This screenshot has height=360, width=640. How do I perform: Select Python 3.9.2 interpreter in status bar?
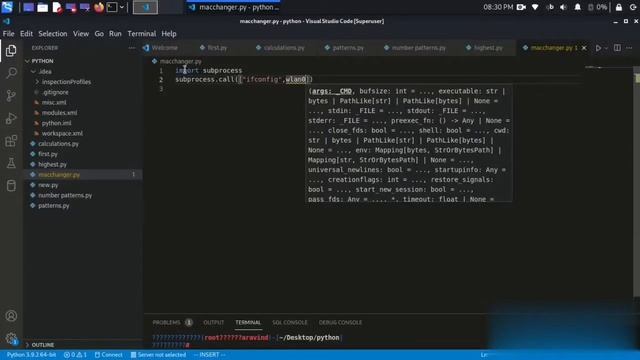coord(31,355)
